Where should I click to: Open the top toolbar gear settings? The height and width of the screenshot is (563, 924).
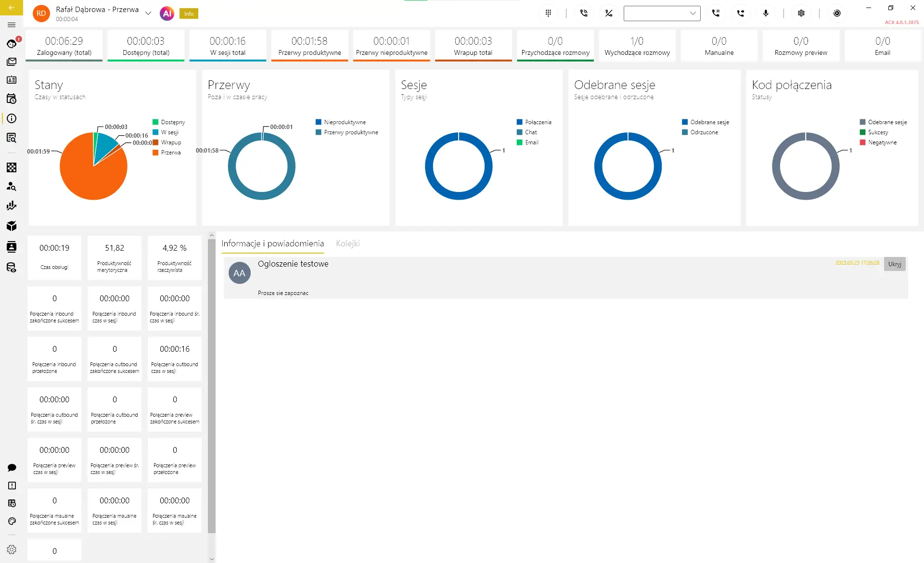(801, 13)
